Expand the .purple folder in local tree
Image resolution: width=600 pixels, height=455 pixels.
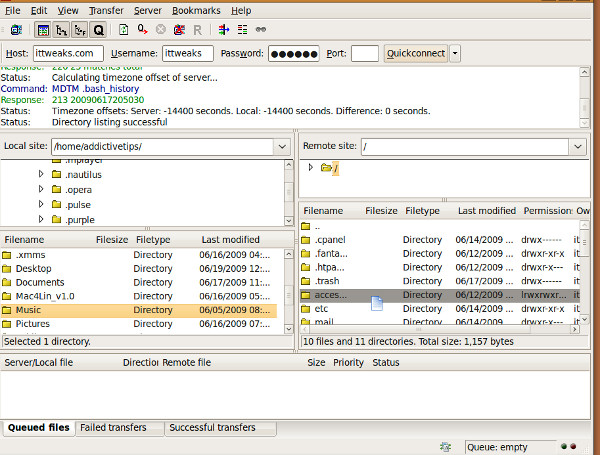click(41, 219)
